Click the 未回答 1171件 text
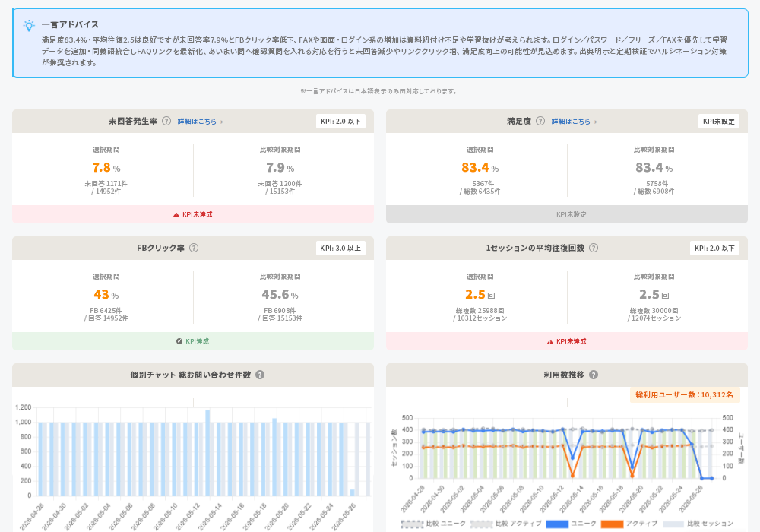Image resolution: width=760 pixels, height=532 pixels. tap(106, 184)
